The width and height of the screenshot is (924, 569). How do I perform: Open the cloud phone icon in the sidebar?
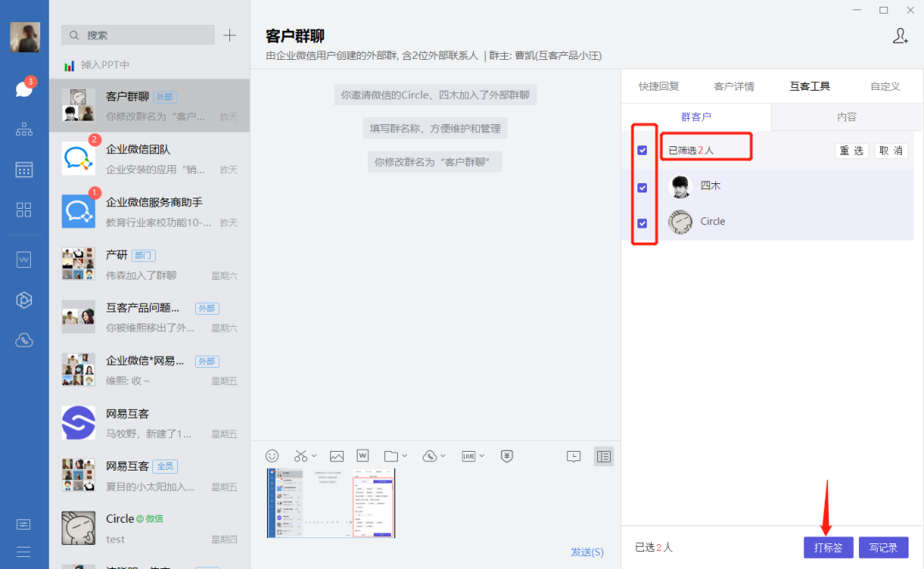point(24,341)
